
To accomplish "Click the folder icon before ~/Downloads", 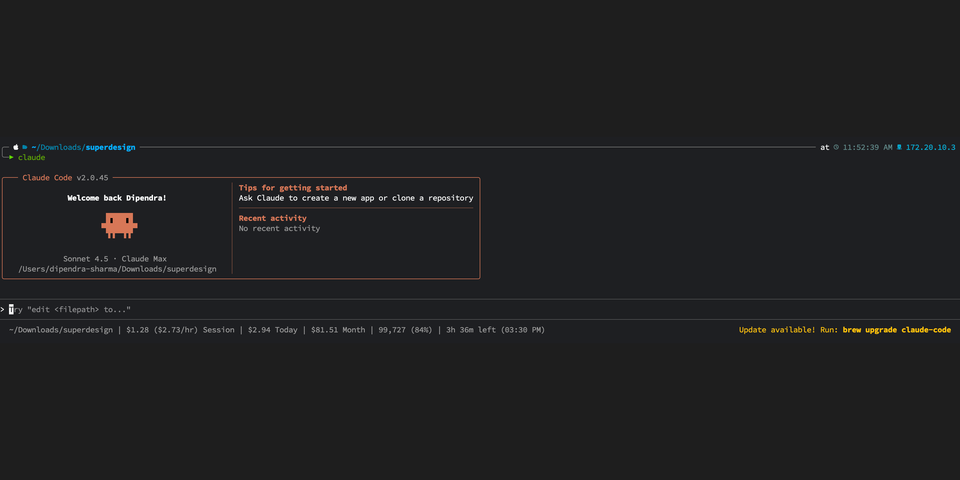I will 25,148.
